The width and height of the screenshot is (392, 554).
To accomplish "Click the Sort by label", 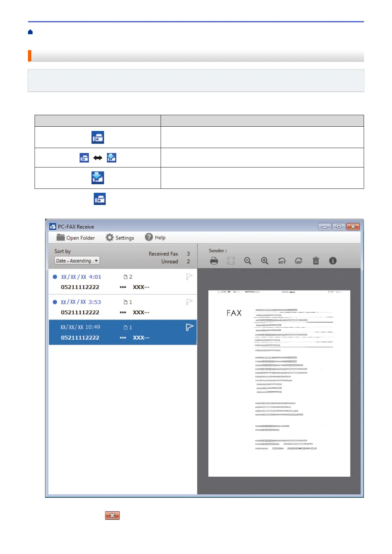I will [63, 251].
